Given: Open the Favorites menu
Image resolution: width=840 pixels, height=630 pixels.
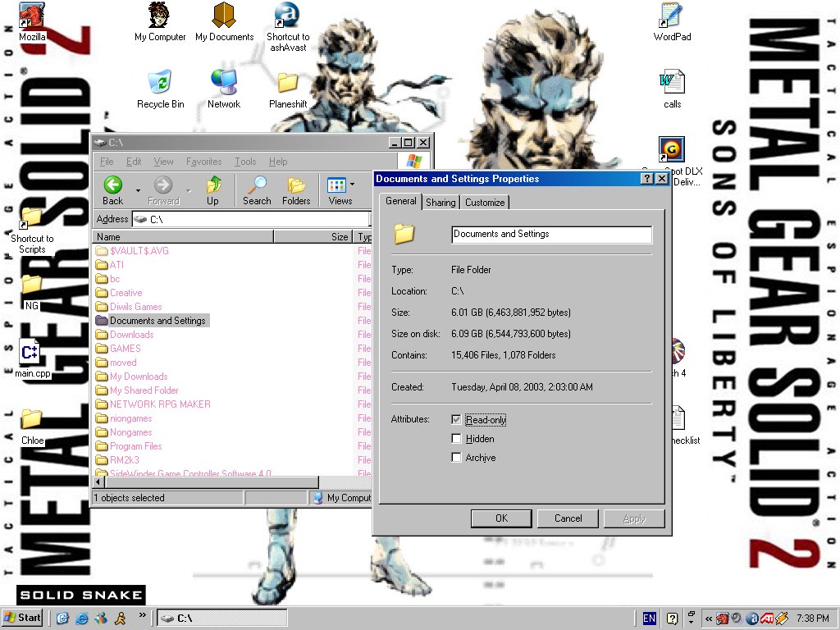Looking at the screenshot, I should click(203, 162).
